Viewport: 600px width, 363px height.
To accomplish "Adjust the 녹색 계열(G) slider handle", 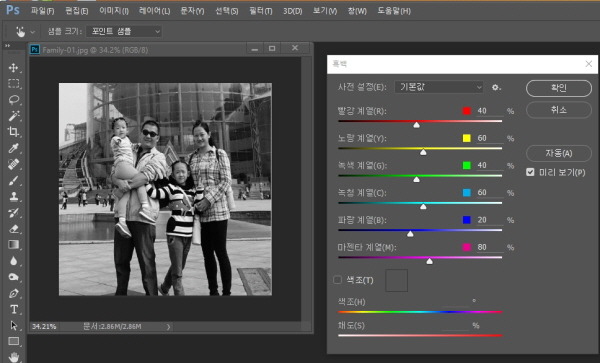I will click(416, 179).
